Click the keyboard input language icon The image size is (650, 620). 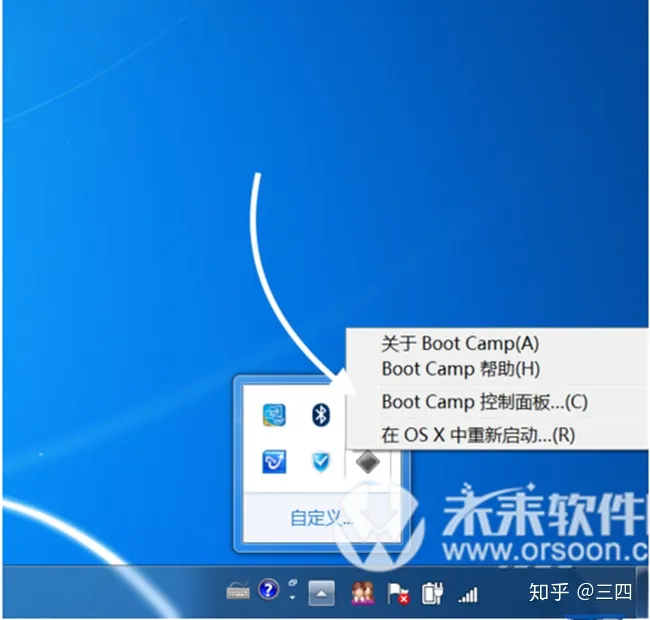(x=238, y=593)
